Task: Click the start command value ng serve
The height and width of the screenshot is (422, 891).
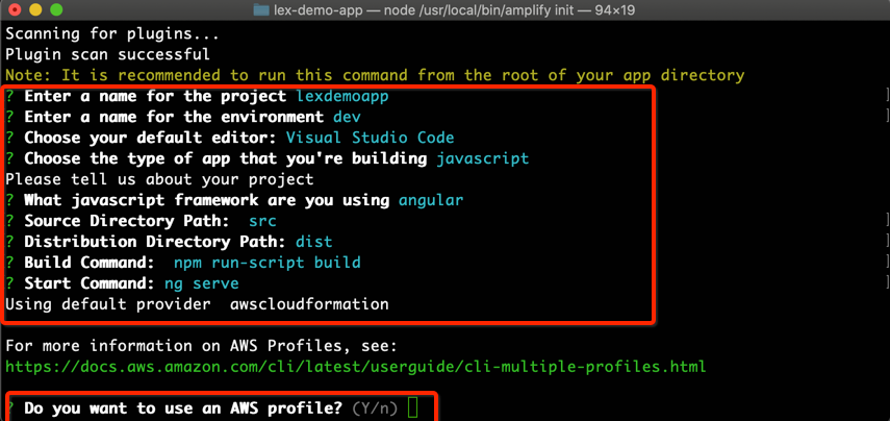Action: click(x=202, y=283)
